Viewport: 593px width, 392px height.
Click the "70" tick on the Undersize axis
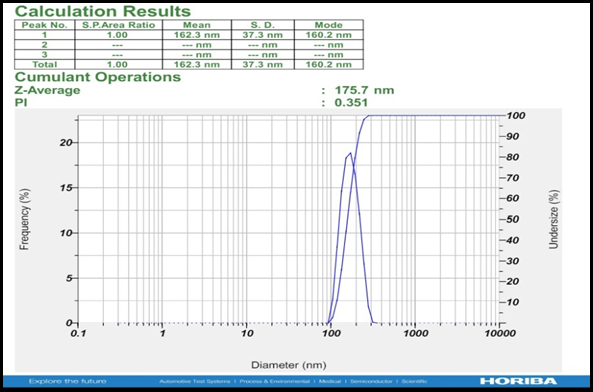tap(513, 178)
